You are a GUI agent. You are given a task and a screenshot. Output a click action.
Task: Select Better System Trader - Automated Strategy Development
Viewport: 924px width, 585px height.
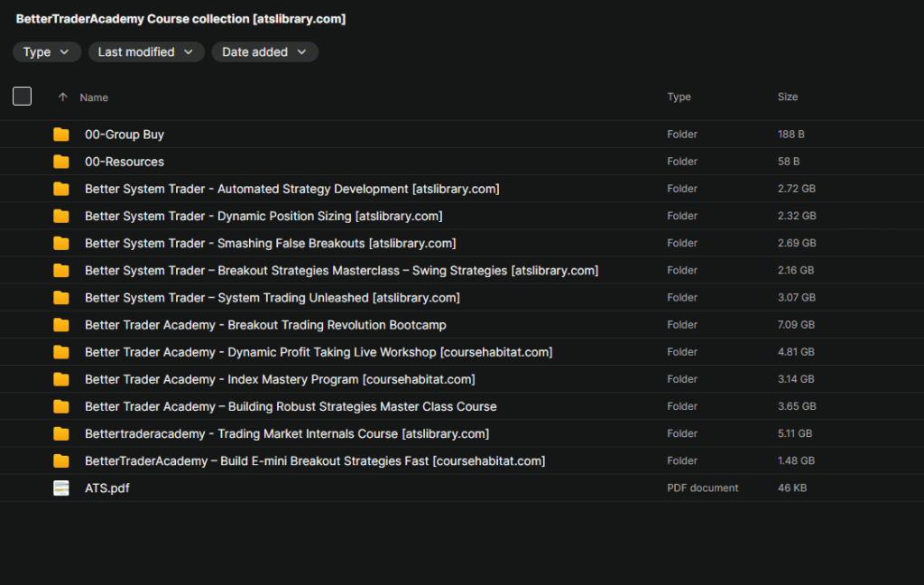pos(292,189)
